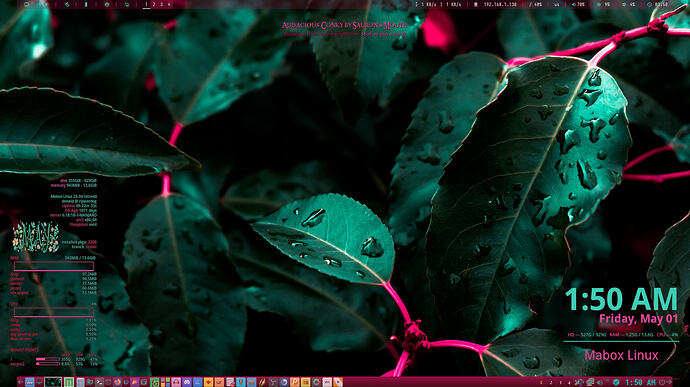The height and width of the screenshot is (387, 690).
Task: Switch to workspace 3 in the bottom panel pager
Action: pyautogui.click(x=561, y=383)
